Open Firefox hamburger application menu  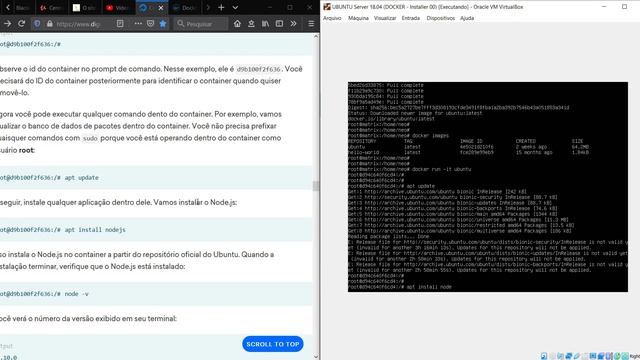[x=311, y=24]
